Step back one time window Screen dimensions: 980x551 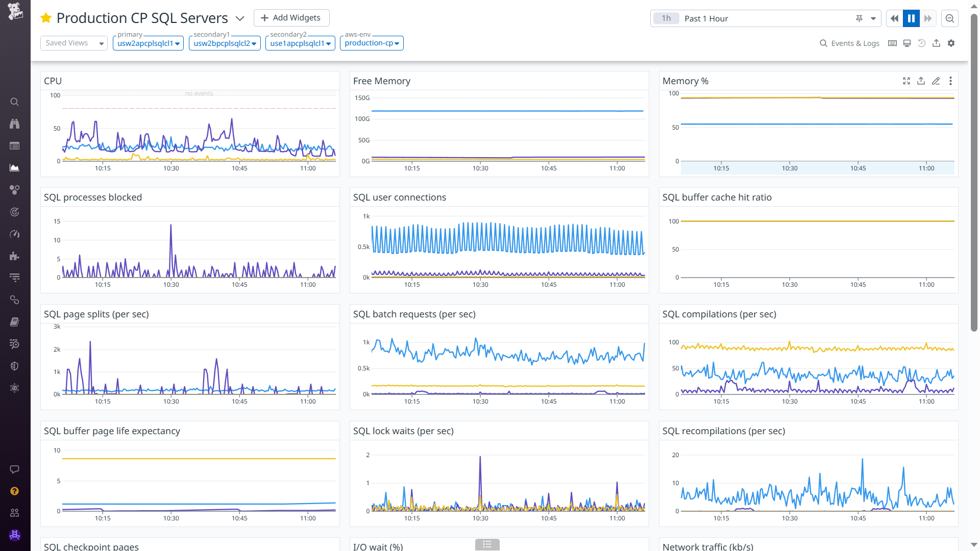point(894,18)
